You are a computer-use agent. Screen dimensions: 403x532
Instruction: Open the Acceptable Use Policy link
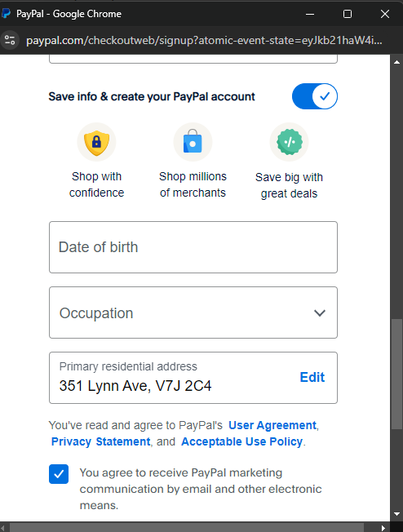241,441
